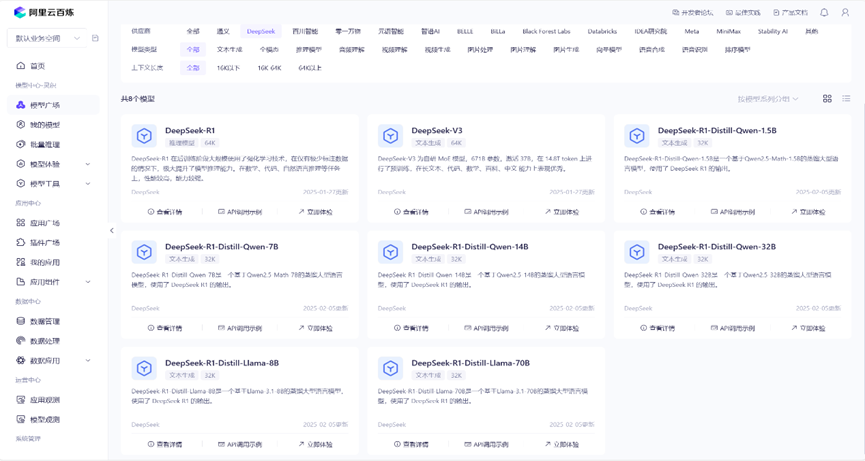Click the DeepSeek-R1-Distill-Llama-70B logo icon

pyautogui.click(x=391, y=368)
